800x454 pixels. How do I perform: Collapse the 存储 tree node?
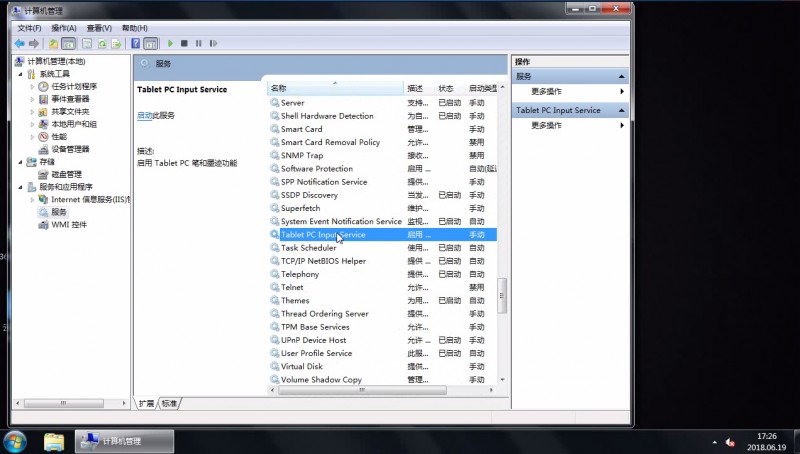[20, 162]
